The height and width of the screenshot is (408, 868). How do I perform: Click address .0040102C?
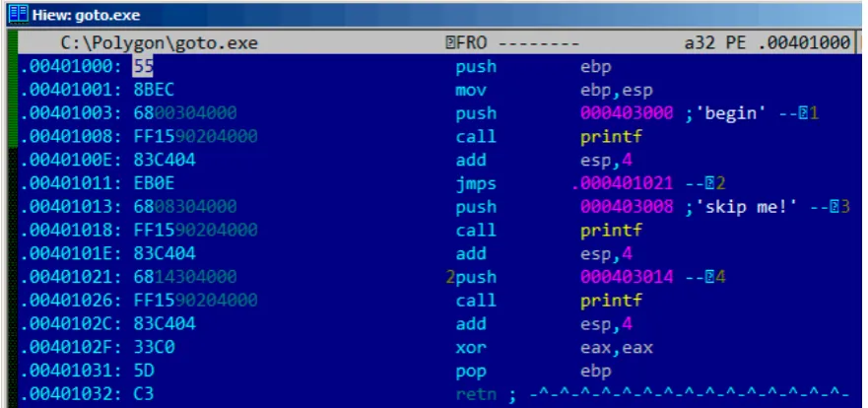coord(72,324)
